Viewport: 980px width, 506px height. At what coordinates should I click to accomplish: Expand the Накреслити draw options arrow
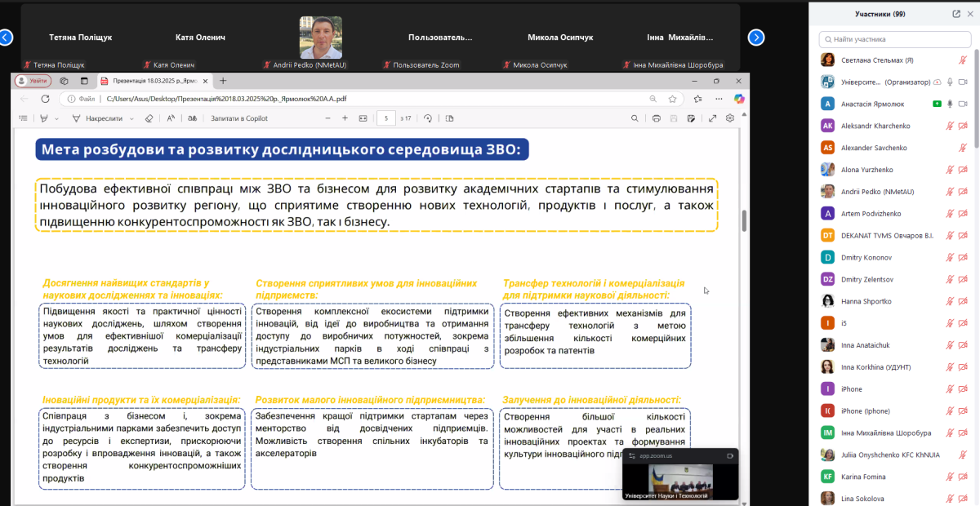coord(131,118)
